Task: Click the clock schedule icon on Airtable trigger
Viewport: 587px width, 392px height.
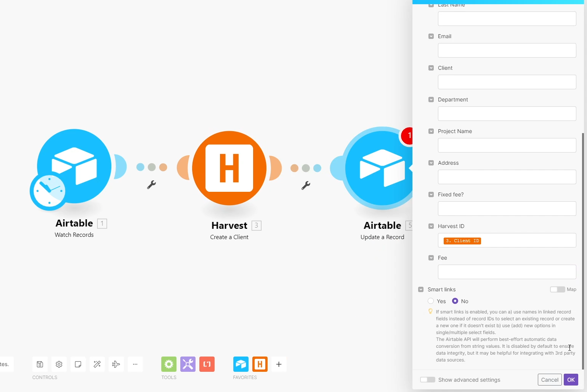Action: click(x=49, y=191)
